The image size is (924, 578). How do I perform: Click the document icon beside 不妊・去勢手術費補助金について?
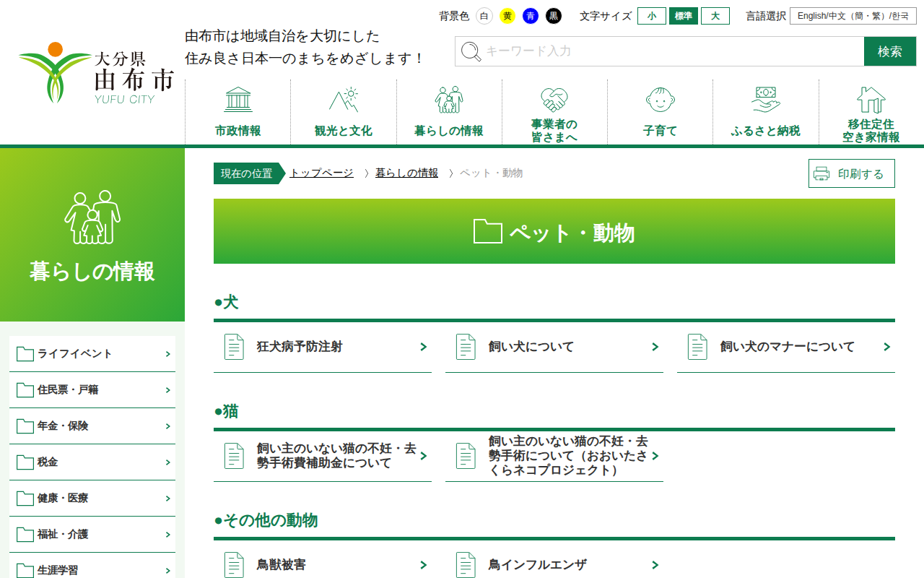click(x=234, y=456)
